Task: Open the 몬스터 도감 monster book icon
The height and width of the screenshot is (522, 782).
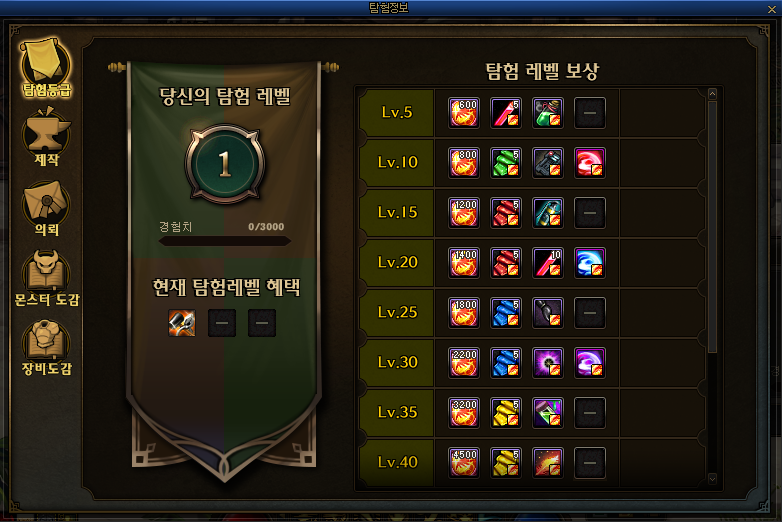Action: [46, 278]
